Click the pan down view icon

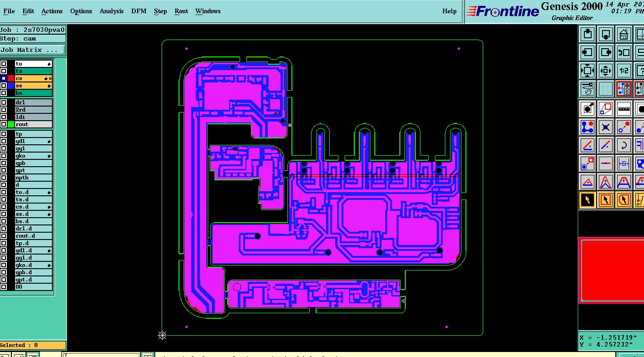(x=606, y=34)
